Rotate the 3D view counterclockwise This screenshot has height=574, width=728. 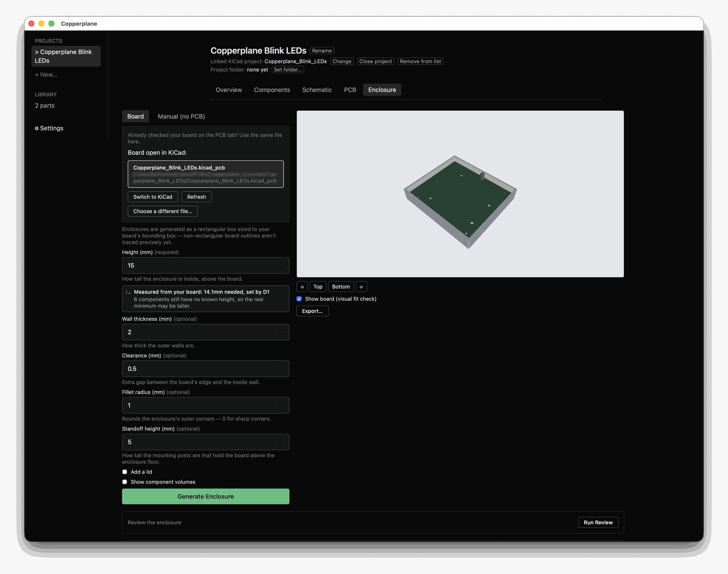(x=302, y=287)
